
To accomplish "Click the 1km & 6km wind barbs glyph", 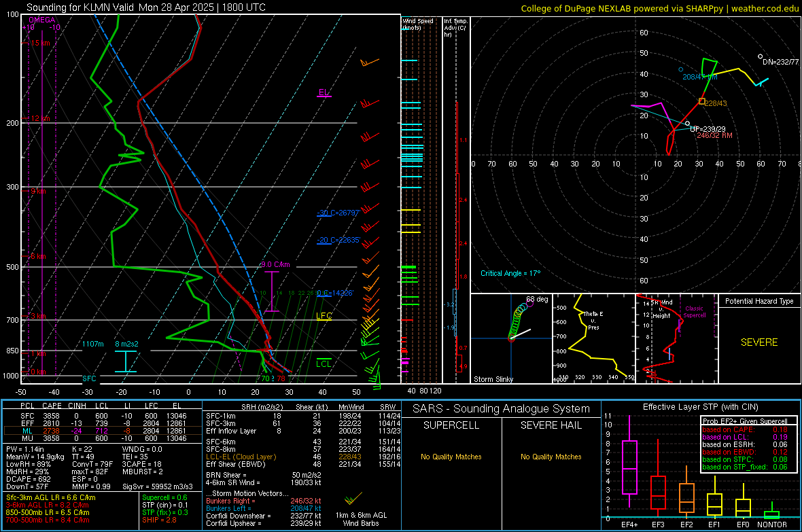I will 353,498.
